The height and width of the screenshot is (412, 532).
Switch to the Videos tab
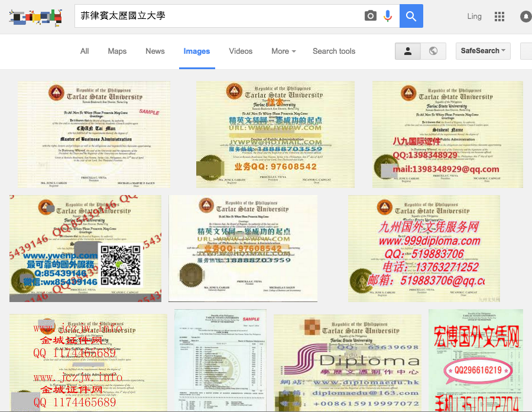[x=241, y=51]
